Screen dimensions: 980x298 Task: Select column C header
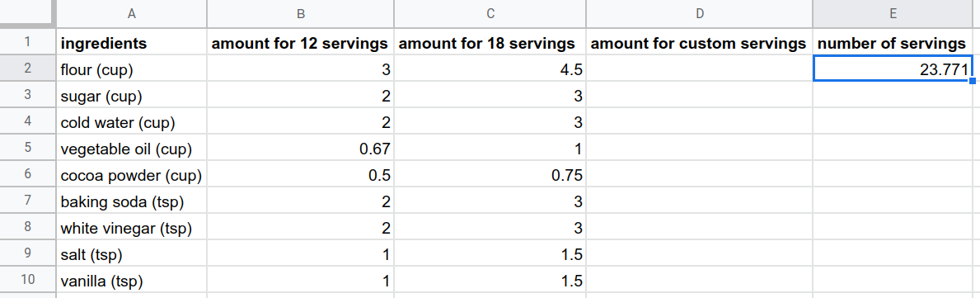pos(490,13)
